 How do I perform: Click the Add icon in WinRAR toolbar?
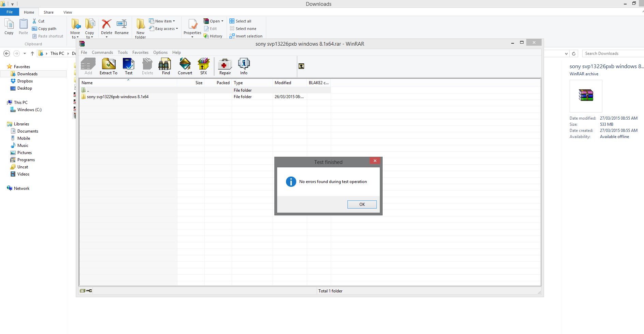88,66
